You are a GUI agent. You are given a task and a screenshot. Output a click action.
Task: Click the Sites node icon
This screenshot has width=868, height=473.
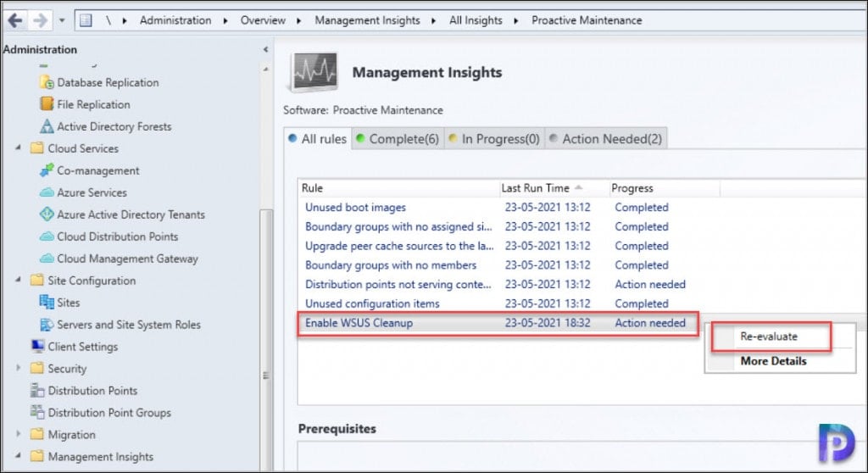pyautogui.click(x=47, y=302)
